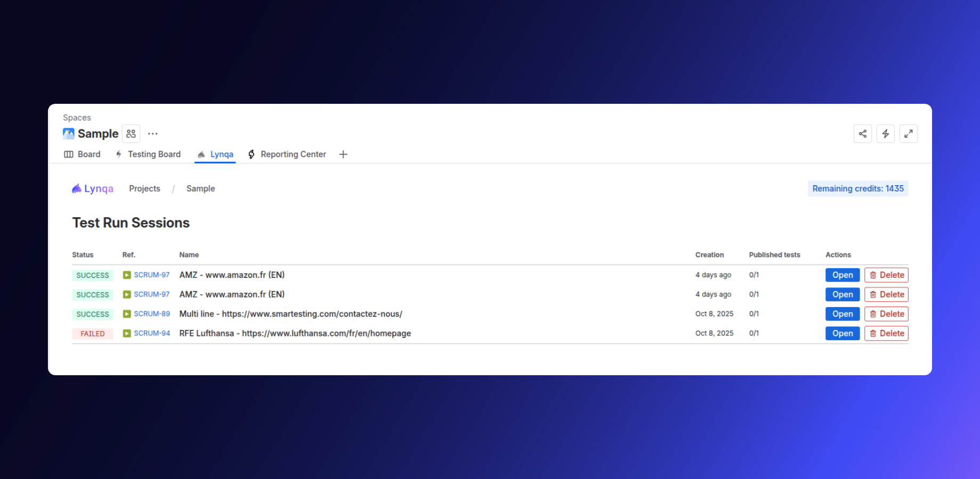Click the expand view diagonal arrows icon

coord(909,134)
